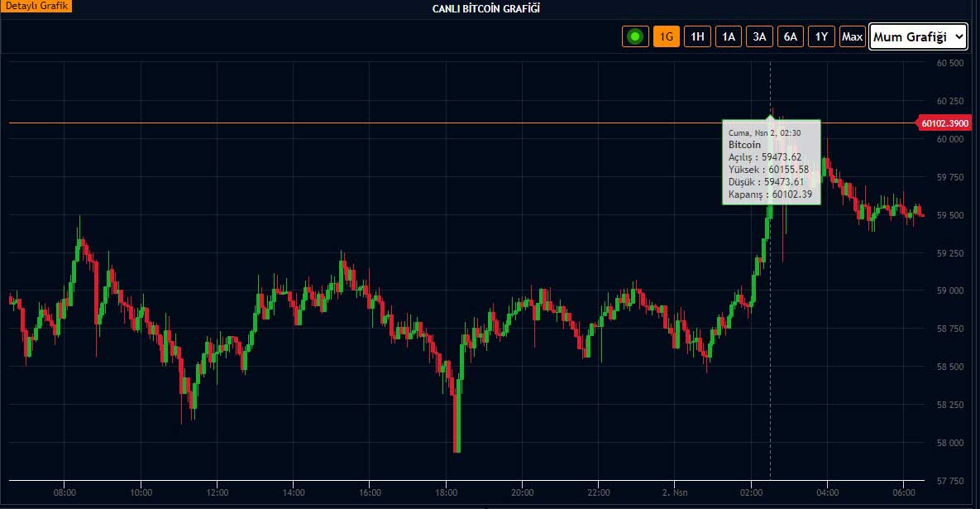
Task: Click the Düşük : 59473.61 tooltip line
Action: (x=766, y=182)
